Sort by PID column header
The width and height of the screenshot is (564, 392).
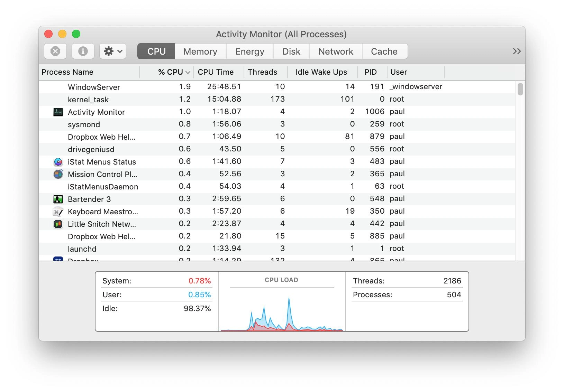[x=372, y=72]
